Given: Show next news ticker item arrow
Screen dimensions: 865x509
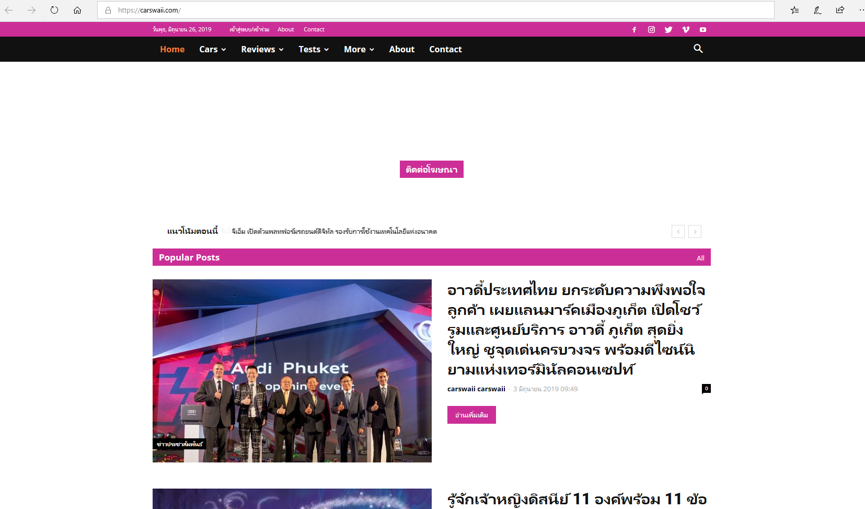Looking at the screenshot, I should point(695,231).
